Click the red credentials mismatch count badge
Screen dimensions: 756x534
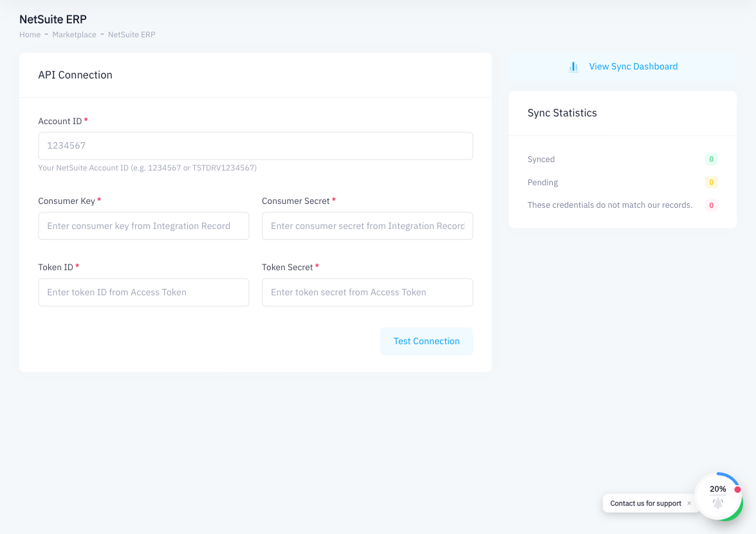coord(711,205)
